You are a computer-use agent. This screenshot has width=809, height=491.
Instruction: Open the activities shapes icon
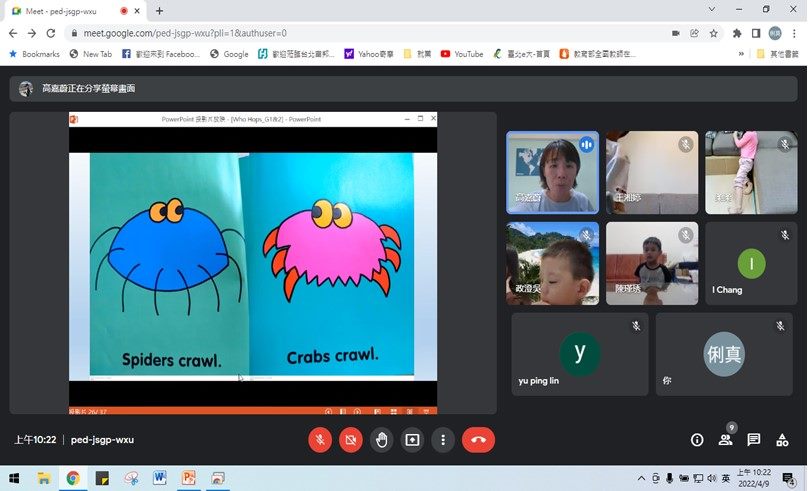782,440
